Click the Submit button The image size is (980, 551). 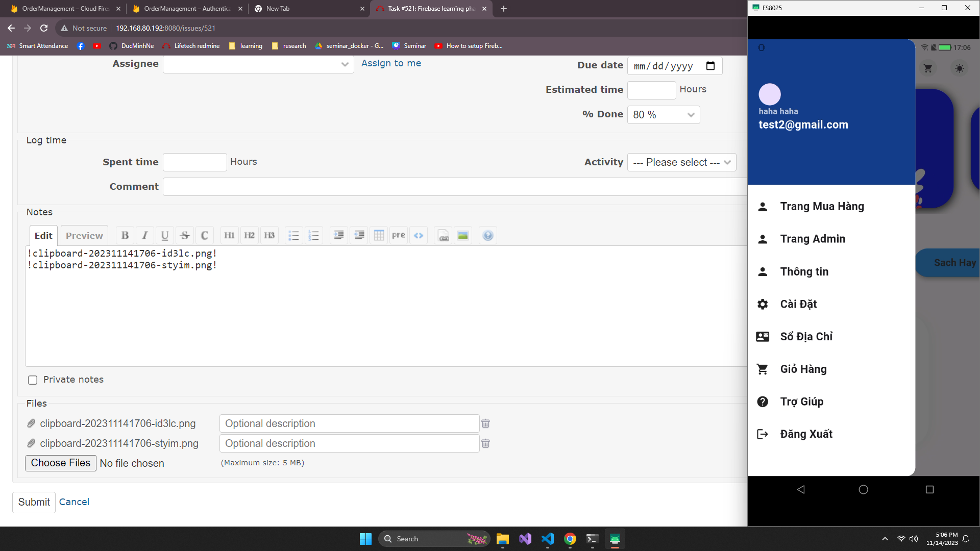pyautogui.click(x=34, y=502)
